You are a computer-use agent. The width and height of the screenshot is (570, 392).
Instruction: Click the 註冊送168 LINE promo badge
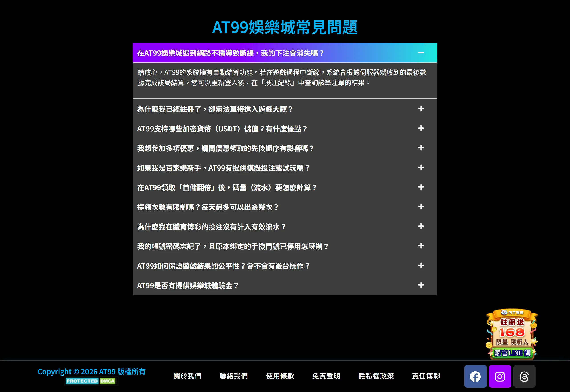coord(512,334)
